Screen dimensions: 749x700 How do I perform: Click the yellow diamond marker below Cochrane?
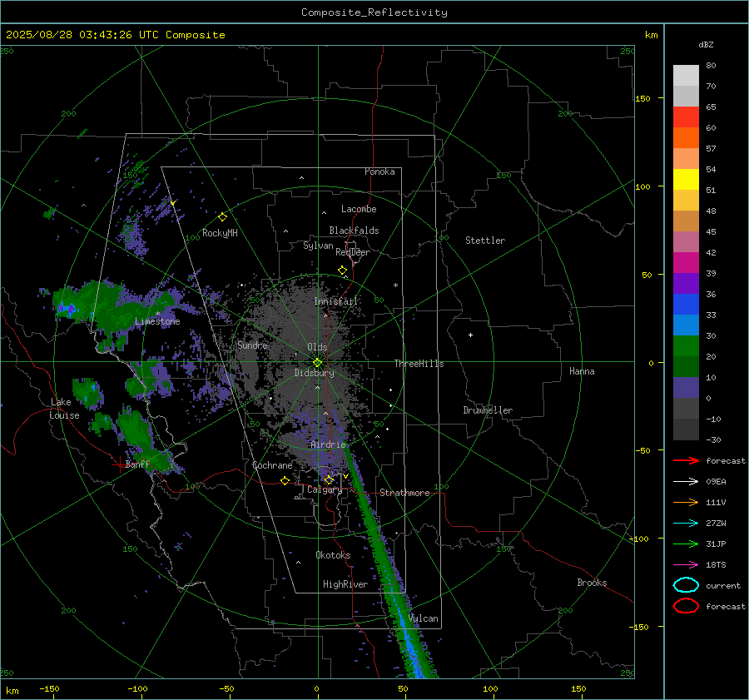pyautogui.click(x=285, y=480)
